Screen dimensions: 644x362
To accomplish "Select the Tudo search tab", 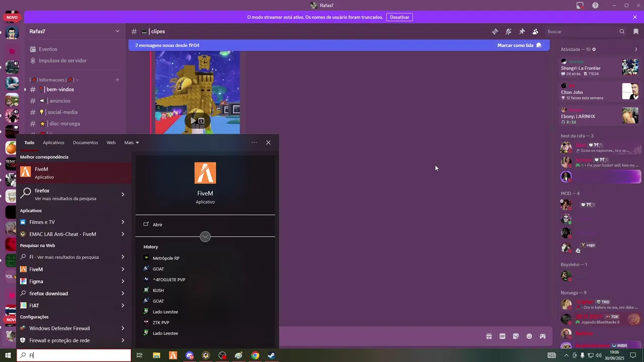I will [x=29, y=142].
